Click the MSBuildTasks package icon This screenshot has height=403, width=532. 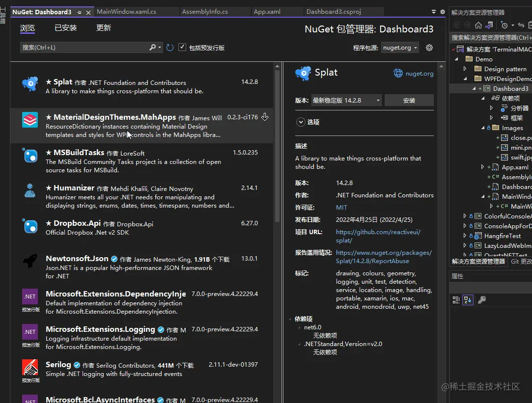30,155
